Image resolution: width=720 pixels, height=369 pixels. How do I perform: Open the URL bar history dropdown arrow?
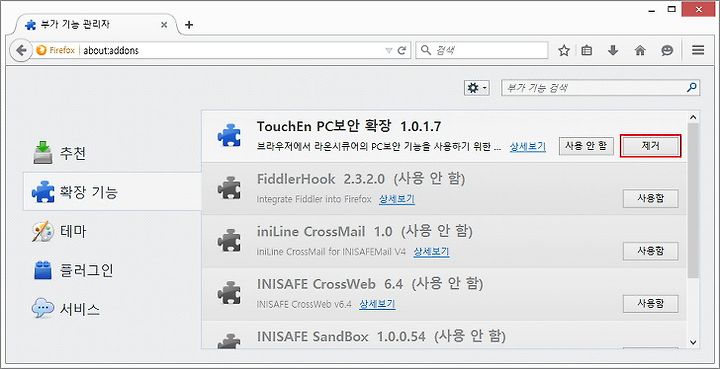(x=389, y=50)
